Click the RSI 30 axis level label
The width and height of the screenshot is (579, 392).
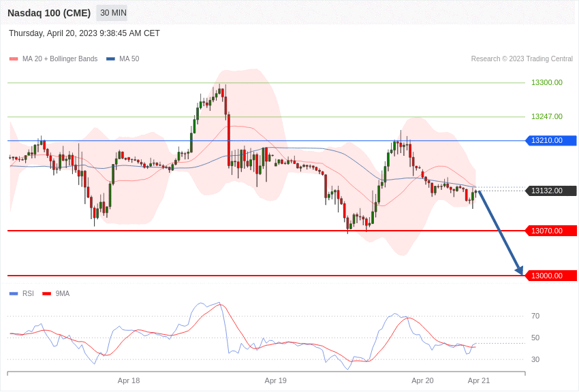[535, 359]
